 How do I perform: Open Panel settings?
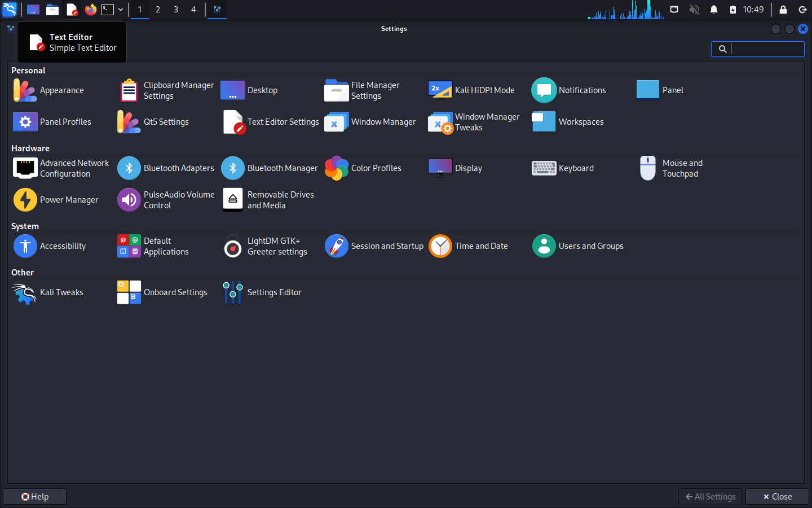[x=660, y=90]
